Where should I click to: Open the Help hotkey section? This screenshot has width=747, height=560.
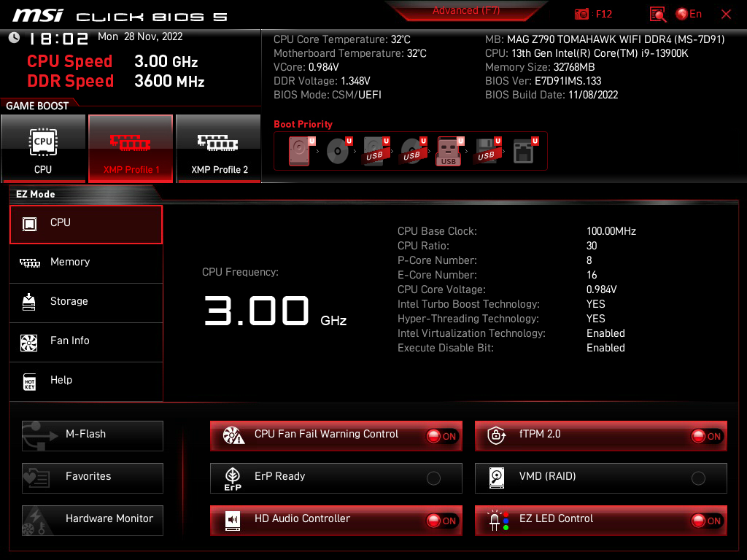tap(86, 382)
